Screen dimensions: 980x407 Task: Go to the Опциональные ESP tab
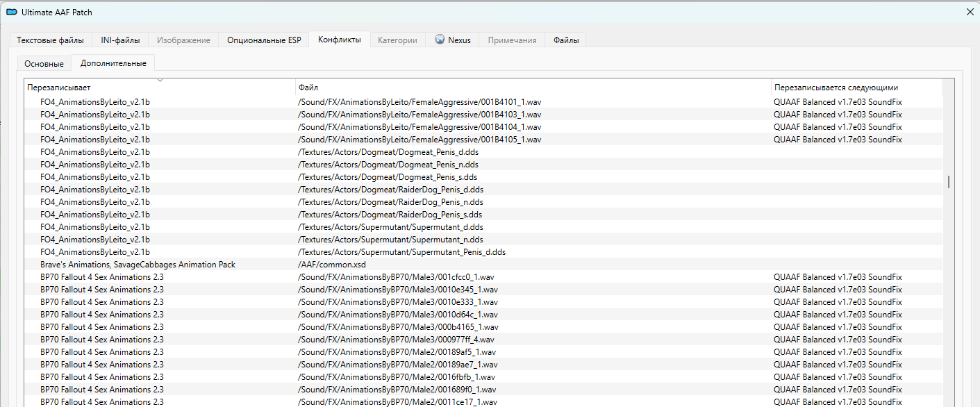coord(264,40)
